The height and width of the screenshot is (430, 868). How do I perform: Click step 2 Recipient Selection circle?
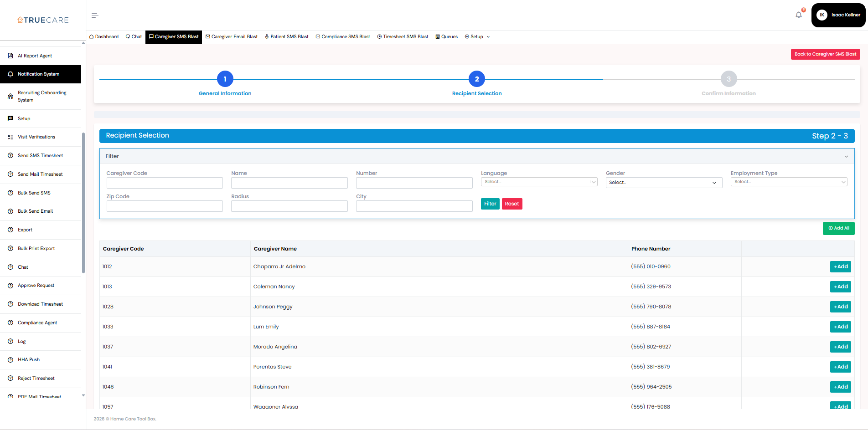[x=477, y=79]
